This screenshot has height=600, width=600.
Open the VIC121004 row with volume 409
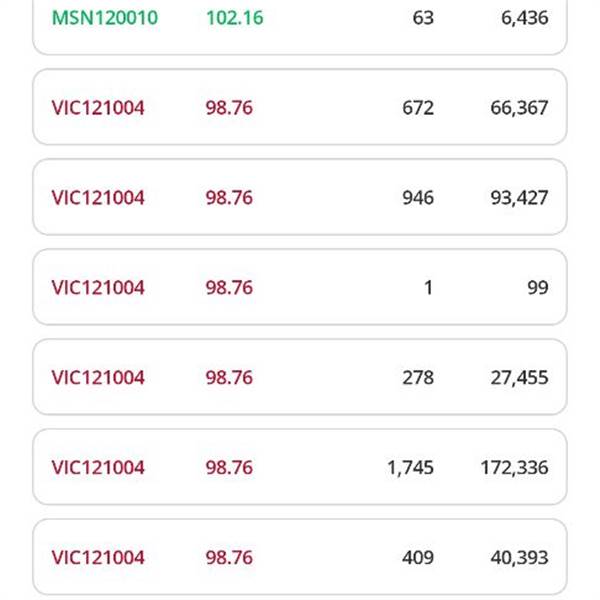300,557
